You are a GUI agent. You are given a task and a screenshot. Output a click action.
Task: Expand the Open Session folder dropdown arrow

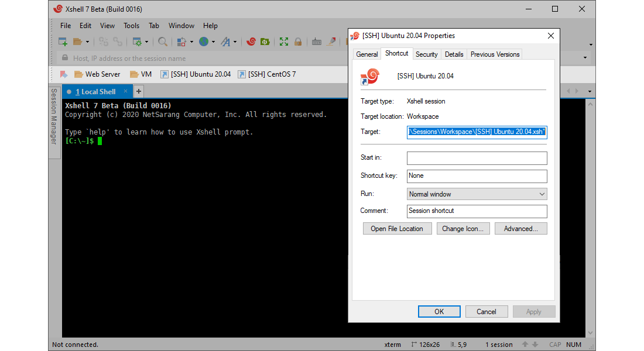click(87, 42)
